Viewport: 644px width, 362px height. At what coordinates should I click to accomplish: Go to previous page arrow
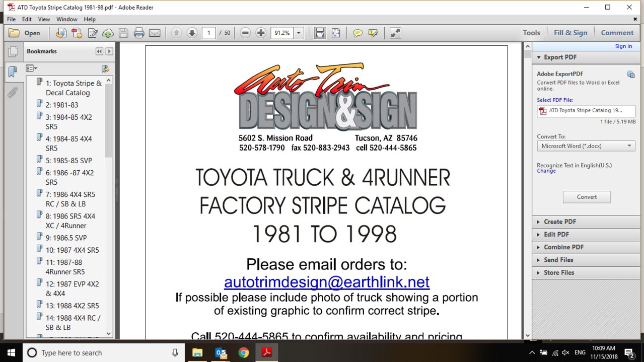(176, 33)
